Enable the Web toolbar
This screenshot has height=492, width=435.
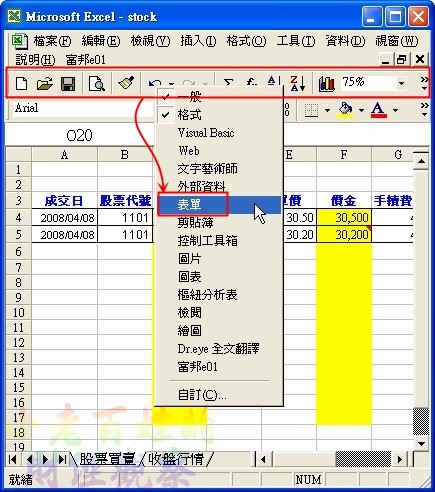click(219, 151)
